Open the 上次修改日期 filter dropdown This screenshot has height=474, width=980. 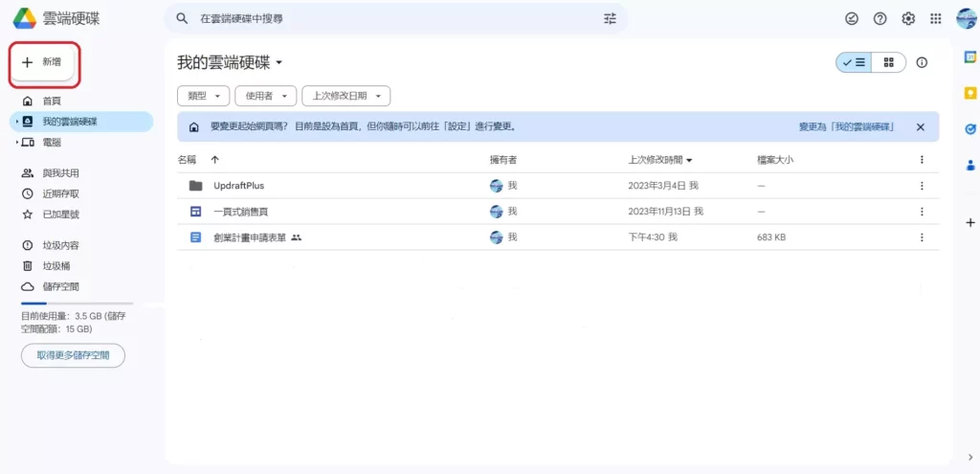(346, 97)
